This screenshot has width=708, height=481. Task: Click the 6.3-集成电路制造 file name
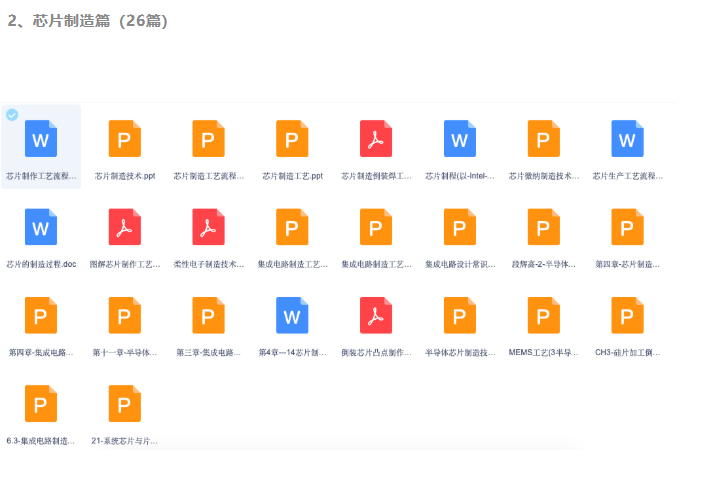coord(41,440)
